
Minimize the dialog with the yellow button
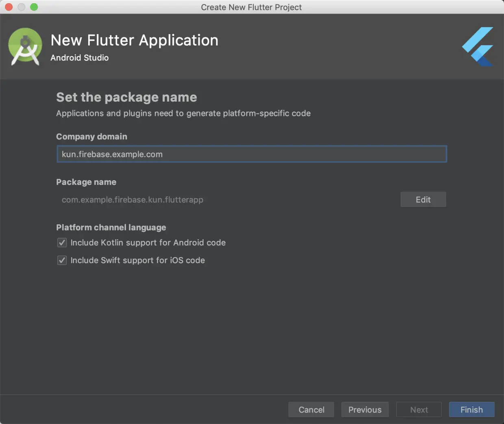[22, 7]
